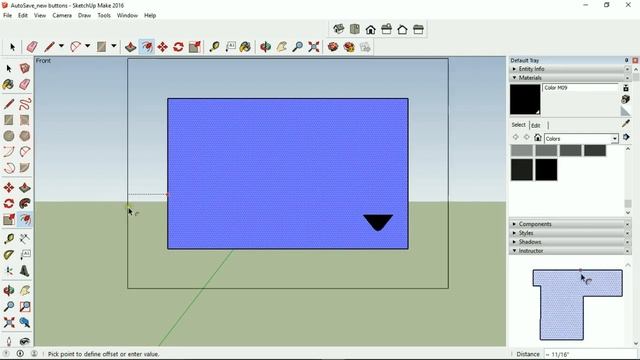Image resolution: width=640 pixels, height=360 pixels.
Task: Select the Scale tool in the top toolbar
Action: pyautogui.click(x=195, y=47)
